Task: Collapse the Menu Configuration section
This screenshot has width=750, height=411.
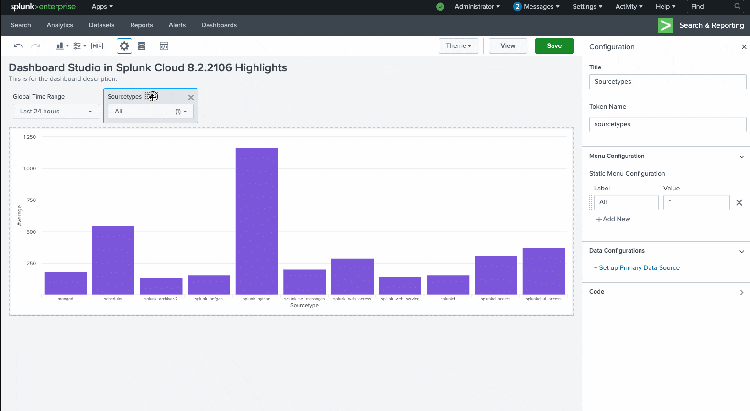Action: click(x=740, y=156)
